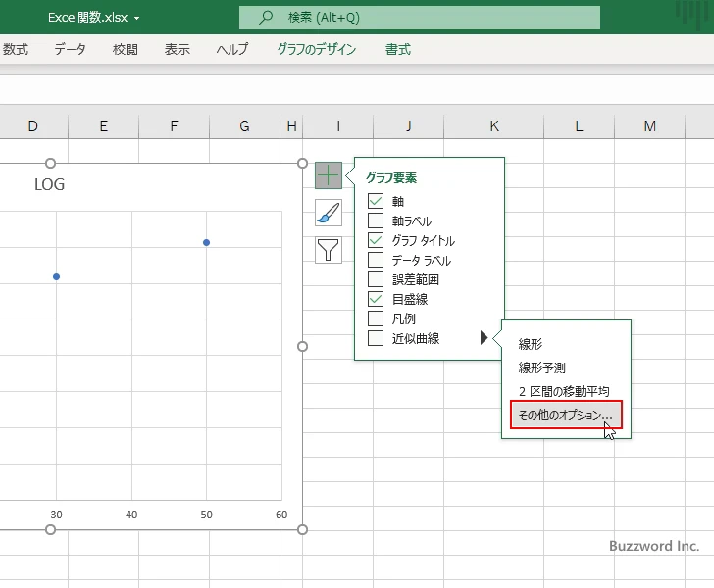Screen dimensions: 714x588
Task: Open the ヘルプ ribbon tab
Action: point(232,49)
